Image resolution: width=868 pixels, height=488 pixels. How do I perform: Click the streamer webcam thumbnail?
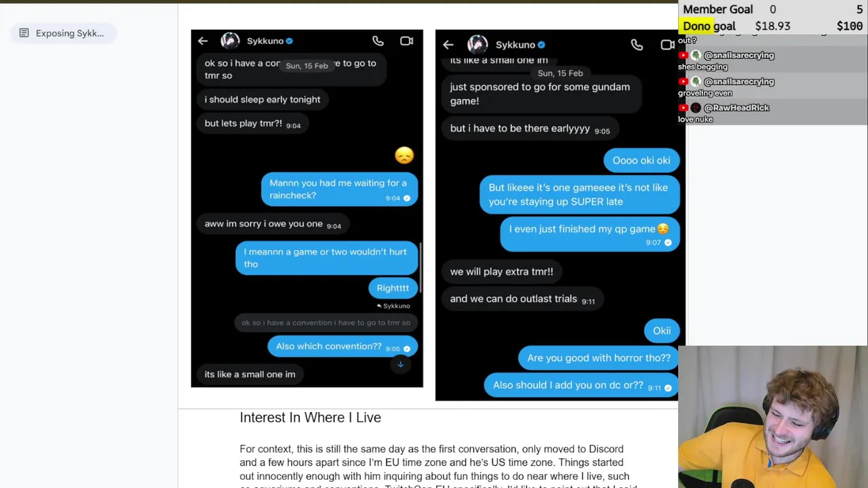click(x=772, y=418)
